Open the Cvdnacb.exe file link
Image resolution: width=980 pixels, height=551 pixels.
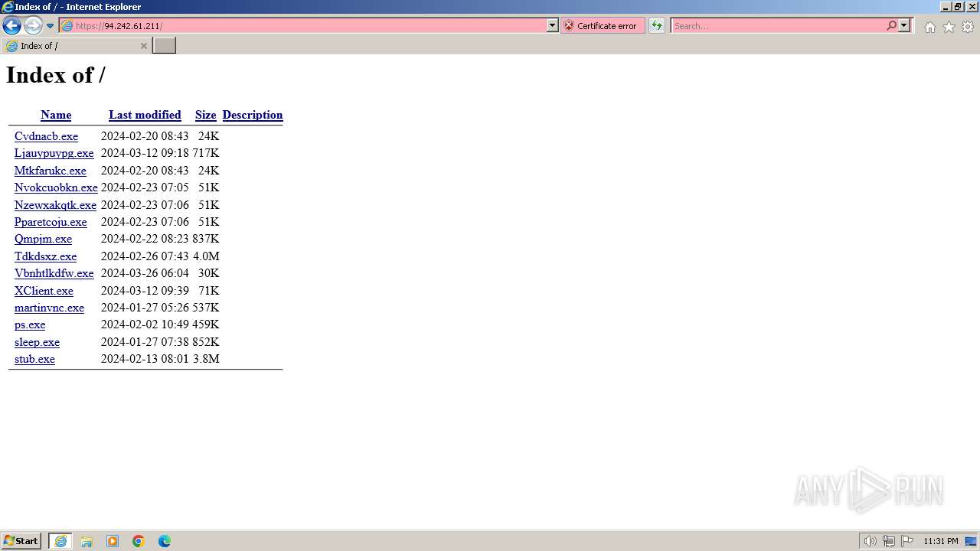pyautogui.click(x=46, y=136)
